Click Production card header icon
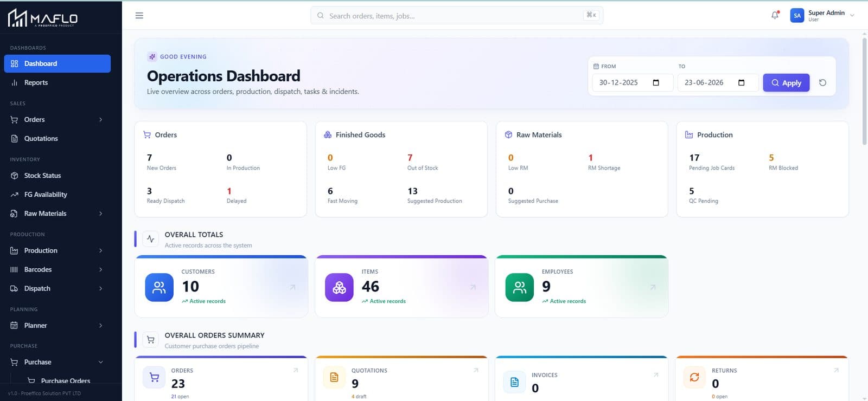The width and height of the screenshot is (868, 401). (x=689, y=134)
